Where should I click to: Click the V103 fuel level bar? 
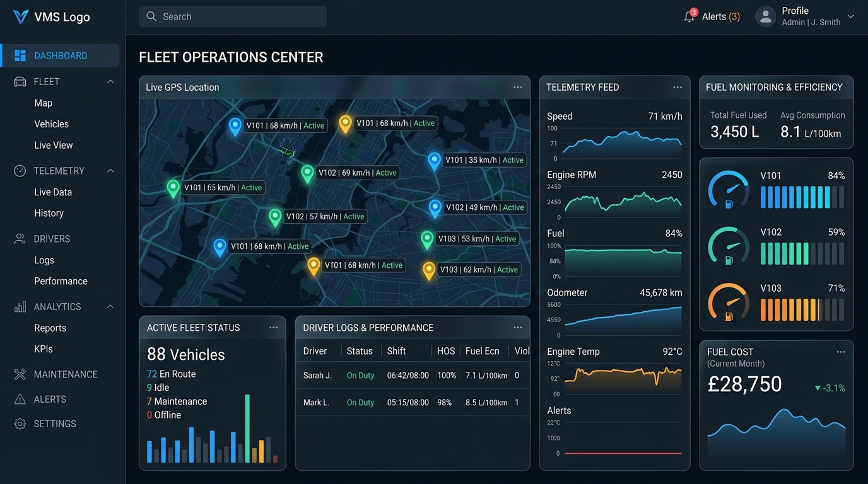click(802, 309)
